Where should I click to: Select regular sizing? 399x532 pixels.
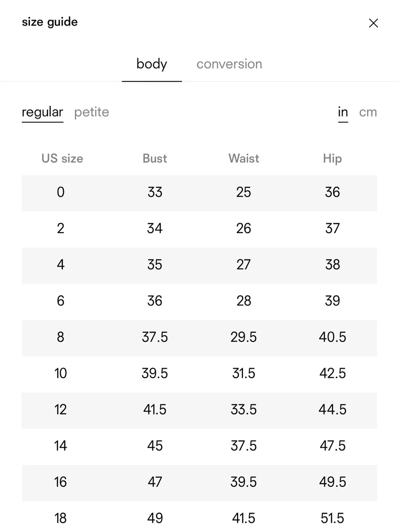coord(42,112)
